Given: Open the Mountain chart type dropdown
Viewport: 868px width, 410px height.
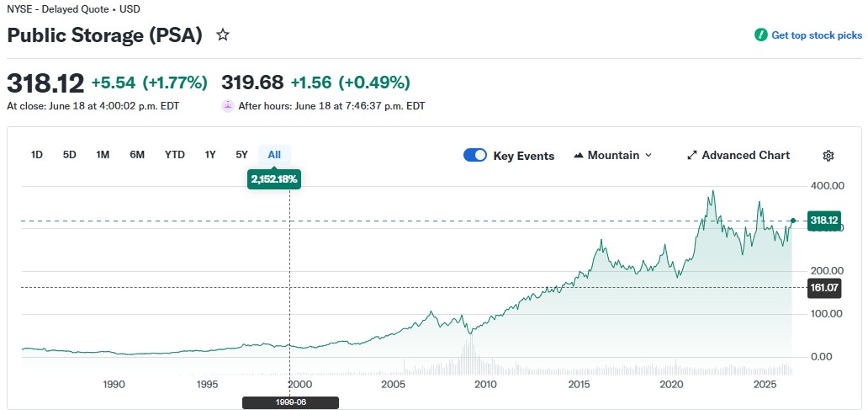Looking at the screenshot, I should [x=613, y=156].
